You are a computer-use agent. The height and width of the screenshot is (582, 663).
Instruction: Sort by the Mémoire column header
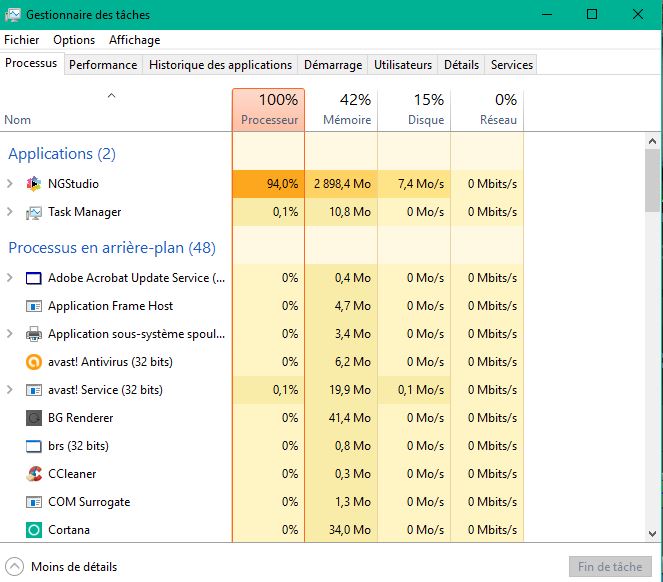pyautogui.click(x=341, y=110)
